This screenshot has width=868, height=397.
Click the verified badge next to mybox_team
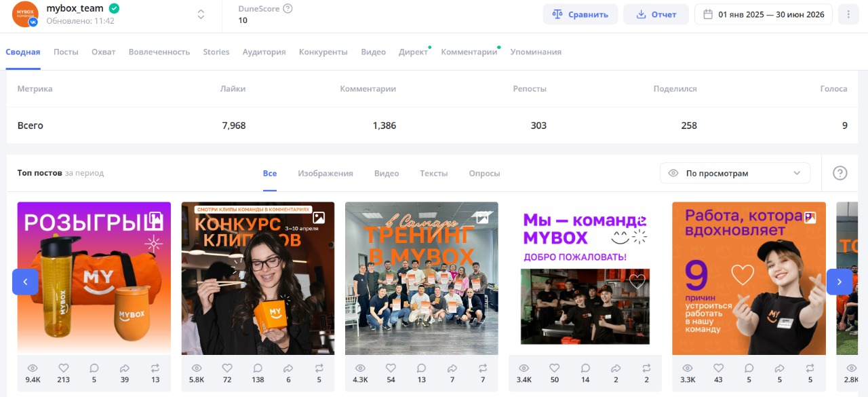[114, 8]
